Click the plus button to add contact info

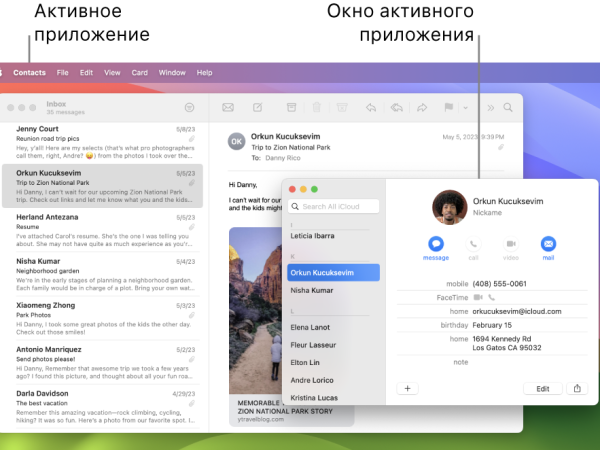click(x=408, y=388)
